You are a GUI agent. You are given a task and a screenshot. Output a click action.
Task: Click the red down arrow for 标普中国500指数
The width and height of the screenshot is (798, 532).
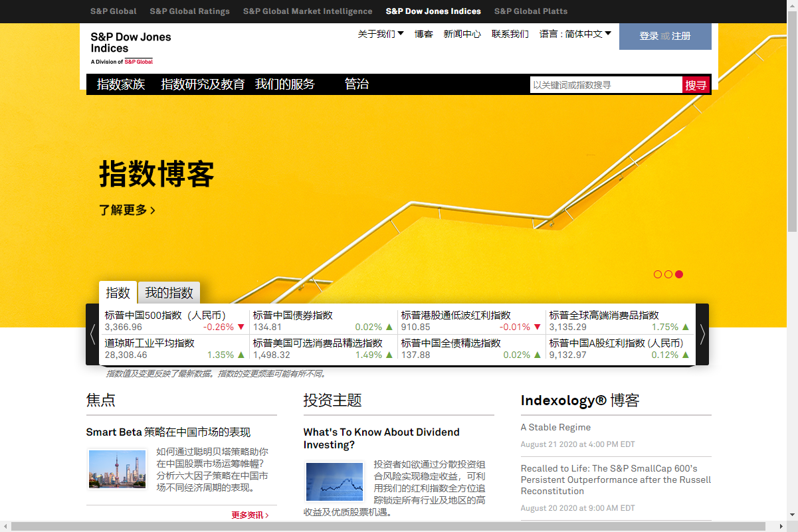[x=241, y=327]
